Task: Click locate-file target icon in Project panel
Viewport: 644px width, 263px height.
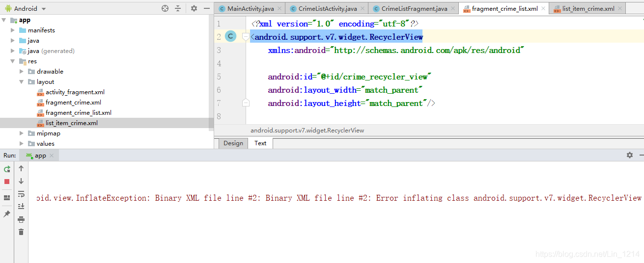Action: coord(165,8)
